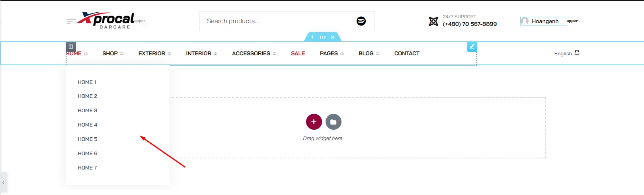Expand the ACCESSORIES dropdown menu

point(254,53)
